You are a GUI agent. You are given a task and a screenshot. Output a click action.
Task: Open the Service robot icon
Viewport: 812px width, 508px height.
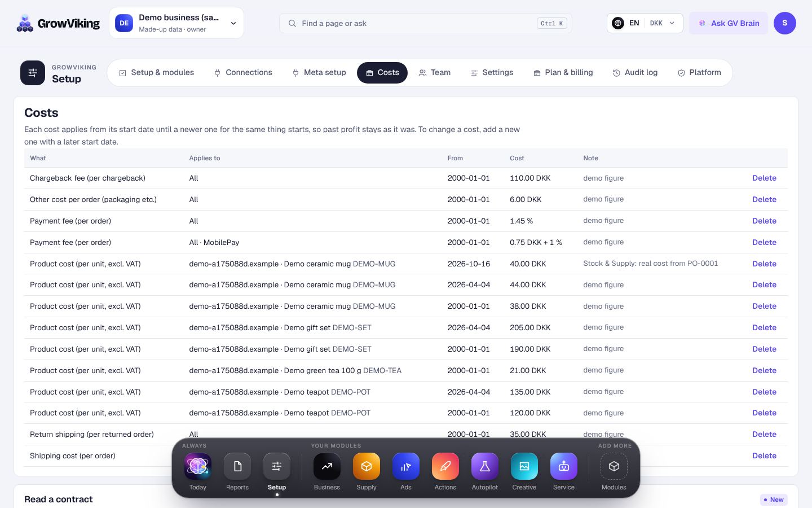pyautogui.click(x=564, y=466)
